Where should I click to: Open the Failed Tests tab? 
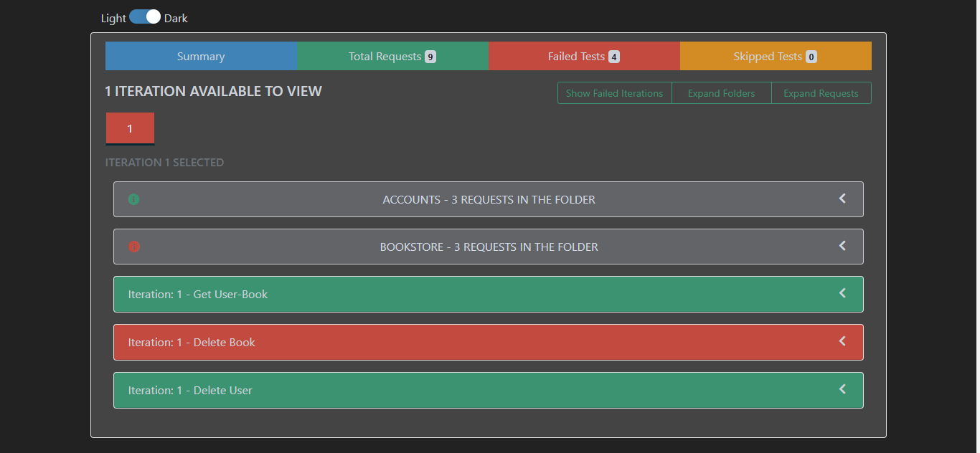584,56
